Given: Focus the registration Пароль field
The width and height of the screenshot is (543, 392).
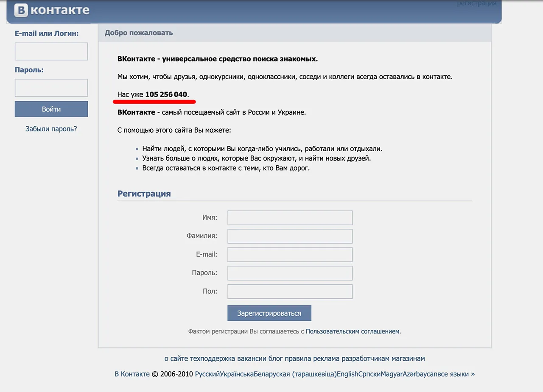Looking at the screenshot, I should tap(290, 273).
